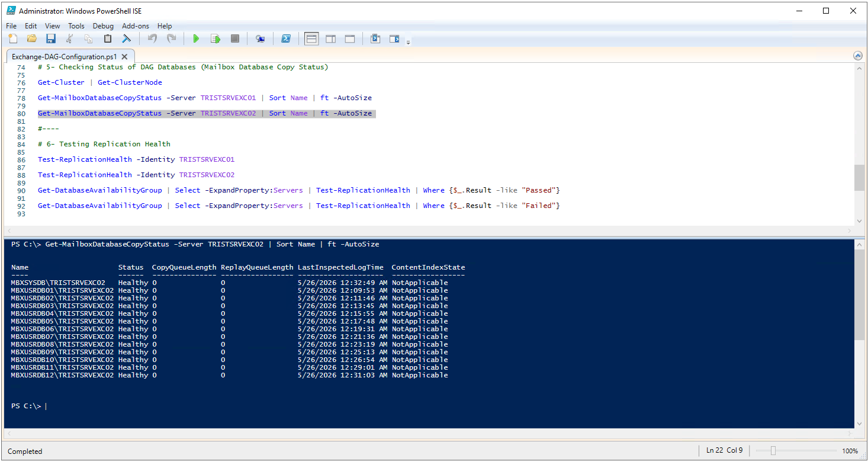Clear the console pane with the Clear icon

pos(127,39)
